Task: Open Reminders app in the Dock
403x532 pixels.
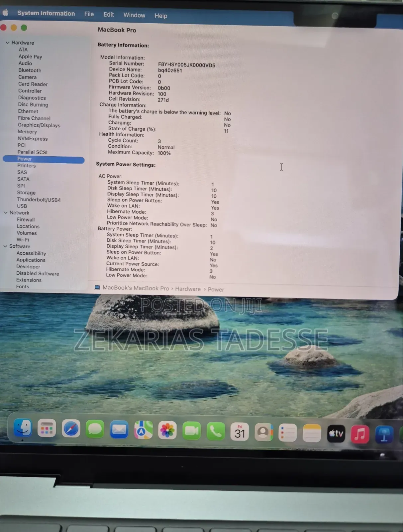Action: coord(288,433)
